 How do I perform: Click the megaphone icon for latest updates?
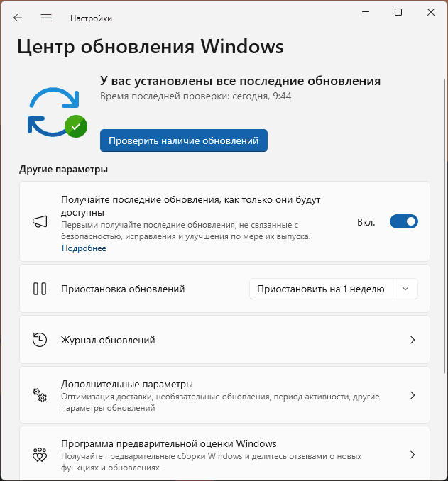40,222
